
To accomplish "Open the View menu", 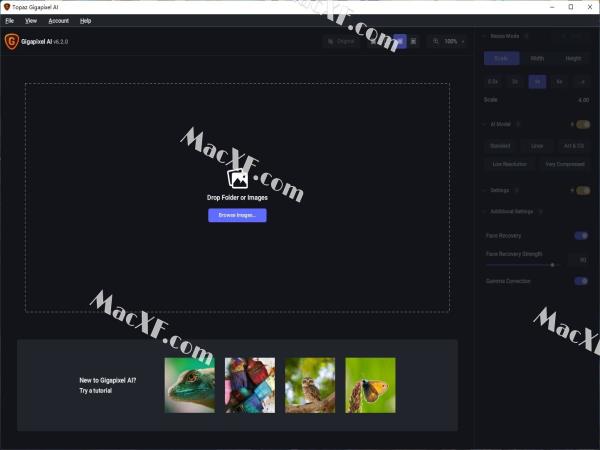I will coord(31,21).
